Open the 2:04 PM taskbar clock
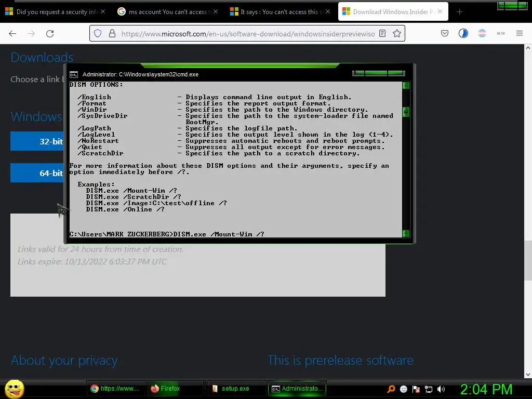The width and height of the screenshot is (532, 399). (486, 389)
